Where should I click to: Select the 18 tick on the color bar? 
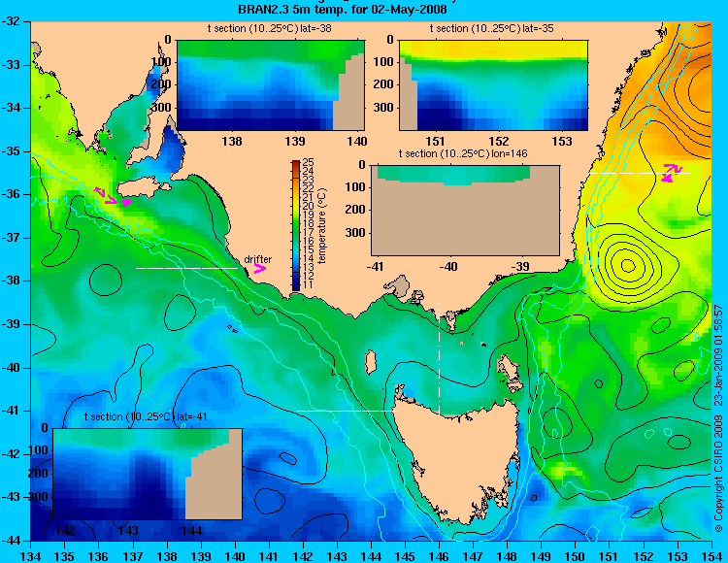(x=309, y=223)
